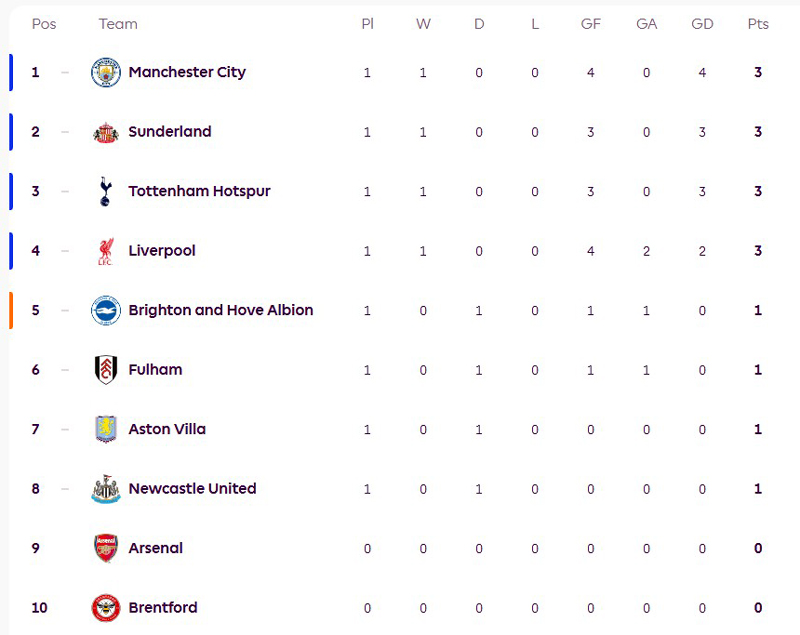The image size is (800, 635).
Task: Click the Liverpool club crest
Action: point(105,251)
